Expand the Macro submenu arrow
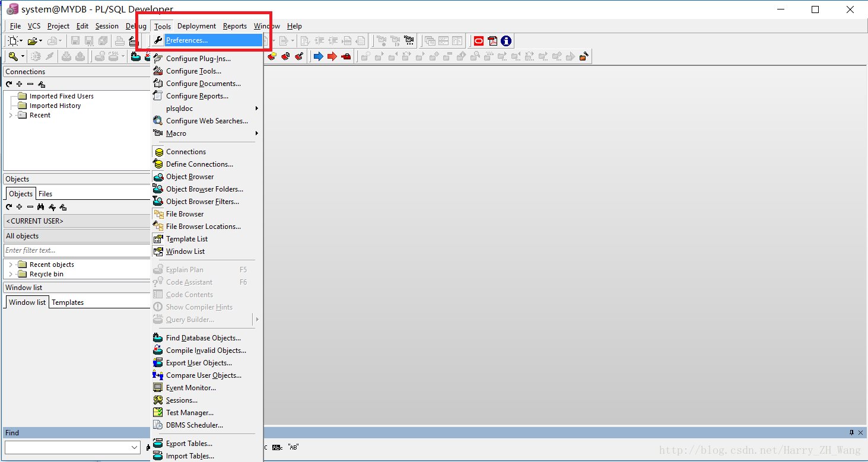868x462 pixels. tap(257, 133)
